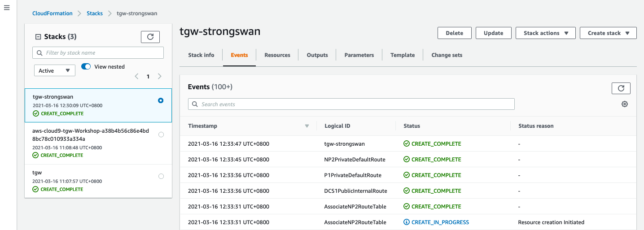Click the Timestamp column sort arrow
The height and width of the screenshot is (230, 644).
(307, 126)
